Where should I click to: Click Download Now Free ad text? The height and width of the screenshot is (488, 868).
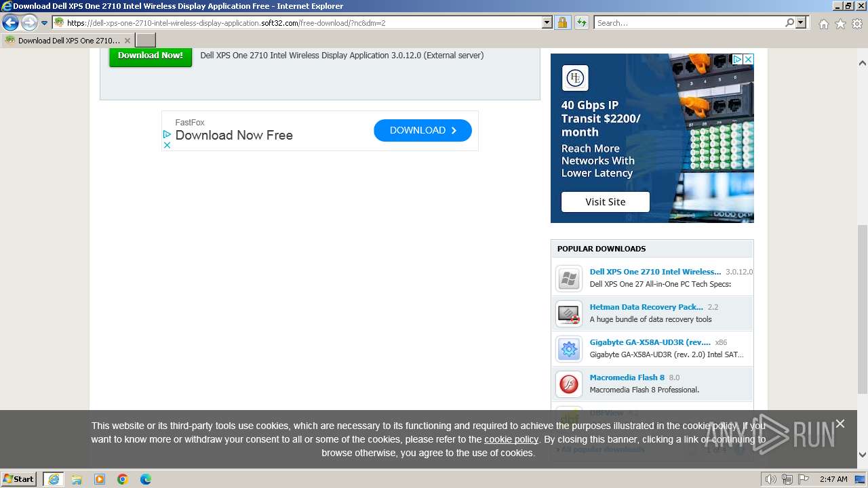pyautogui.click(x=234, y=135)
